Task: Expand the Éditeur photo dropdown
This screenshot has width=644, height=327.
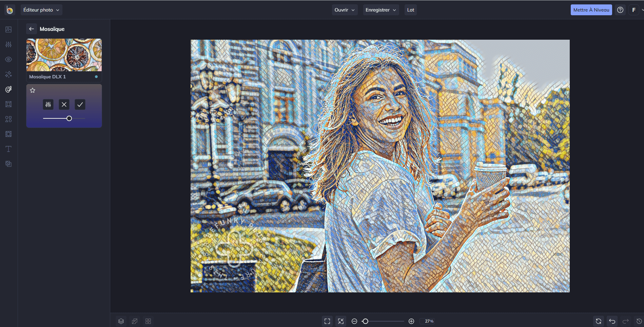Action: [41, 10]
